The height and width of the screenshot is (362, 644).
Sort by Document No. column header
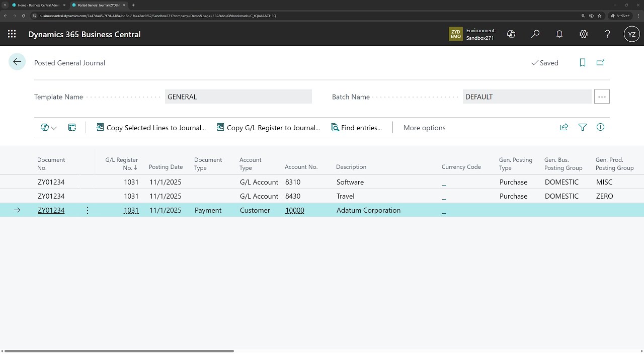pyautogui.click(x=51, y=163)
